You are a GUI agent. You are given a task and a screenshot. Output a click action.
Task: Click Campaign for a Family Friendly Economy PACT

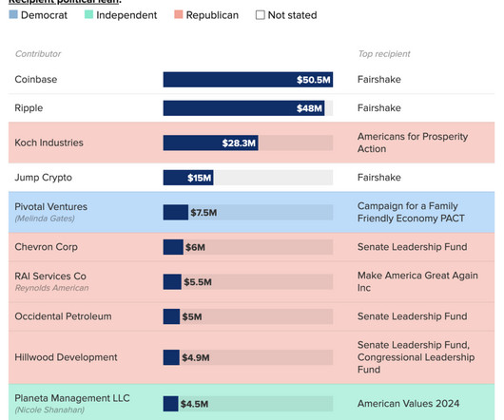pyautogui.click(x=411, y=212)
